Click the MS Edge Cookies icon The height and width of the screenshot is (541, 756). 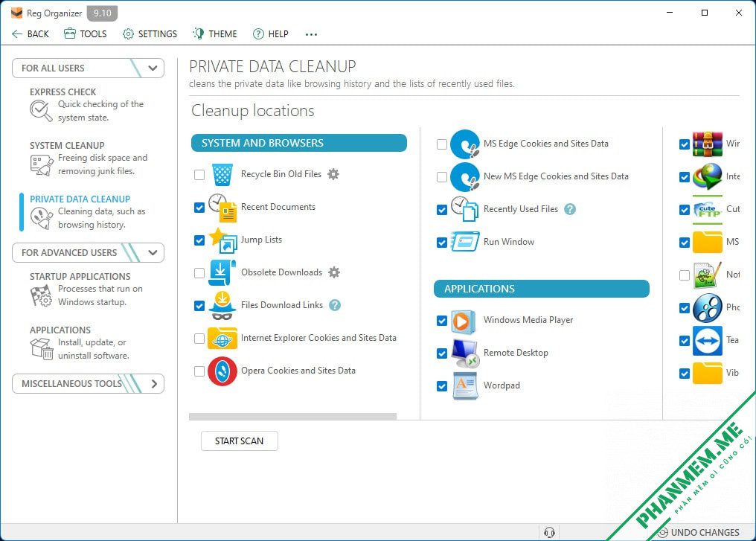[465, 144]
